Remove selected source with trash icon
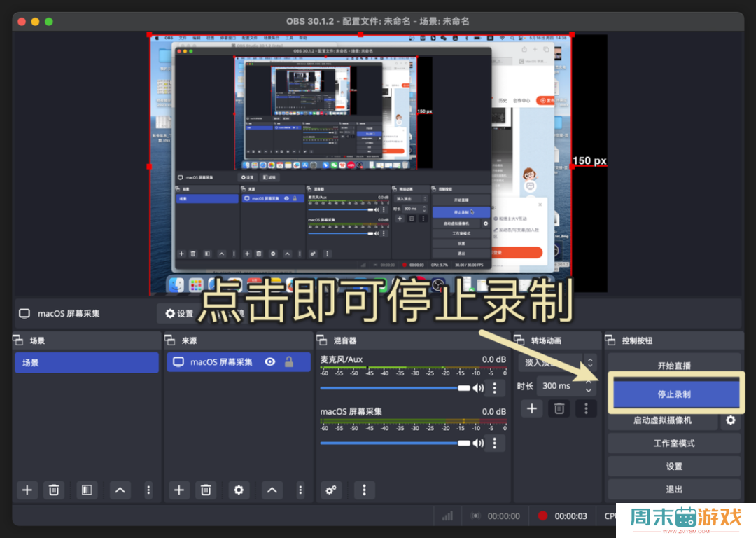Image resolution: width=756 pixels, height=538 pixels. click(x=205, y=490)
